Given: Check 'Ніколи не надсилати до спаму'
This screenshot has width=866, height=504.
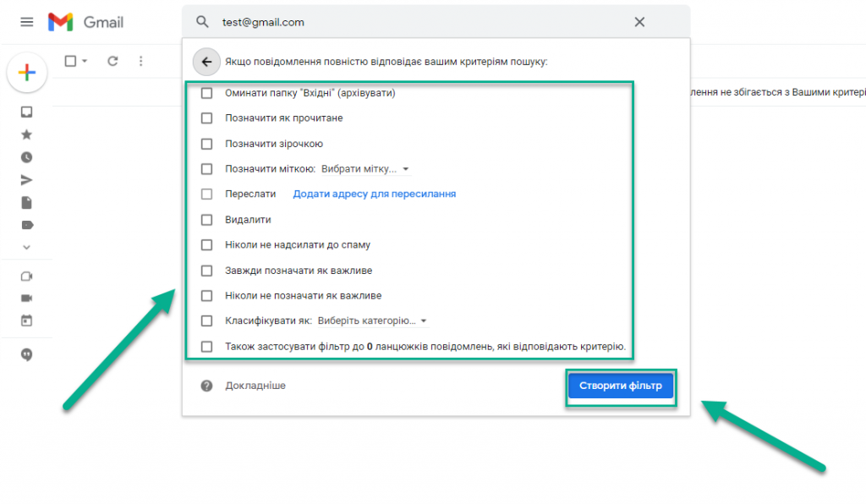Looking at the screenshot, I should (206, 244).
